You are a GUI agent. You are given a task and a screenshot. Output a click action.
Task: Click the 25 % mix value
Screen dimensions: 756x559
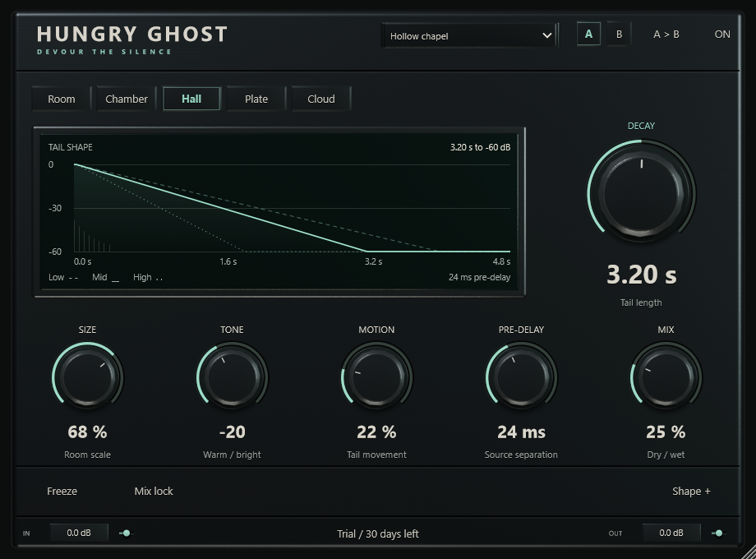[x=666, y=432]
